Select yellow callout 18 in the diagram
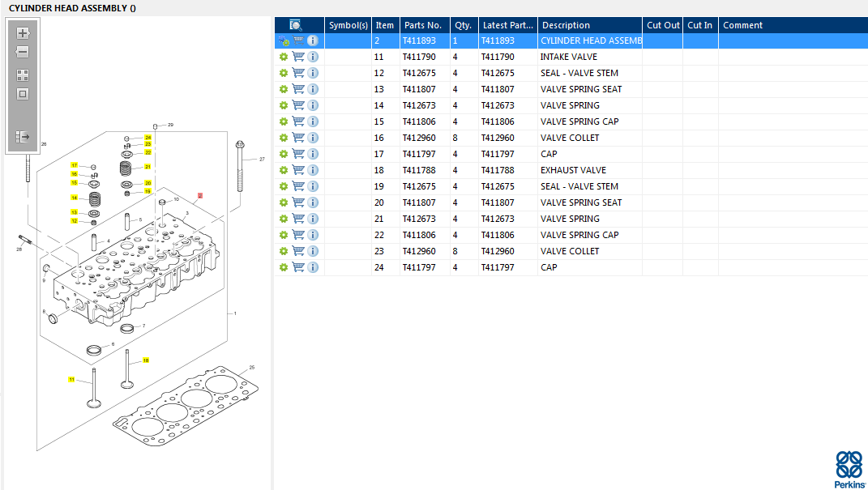This screenshot has height=490, width=868. pyautogui.click(x=146, y=360)
